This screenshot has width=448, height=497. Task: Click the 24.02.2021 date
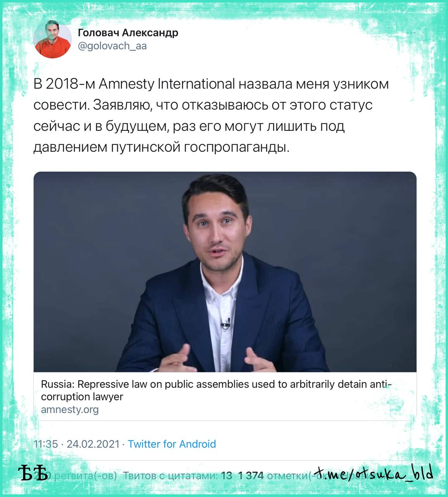(x=93, y=444)
